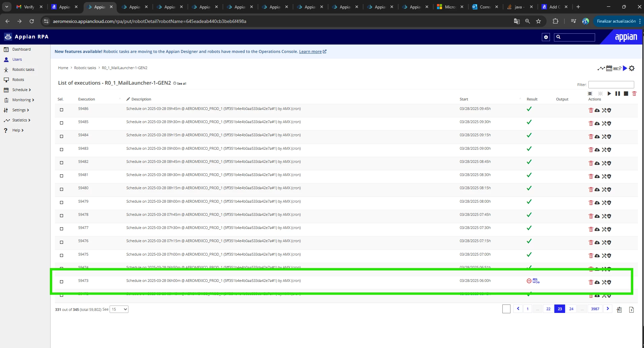Go to the next page with right chevron
644x348 pixels.
coord(608,309)
